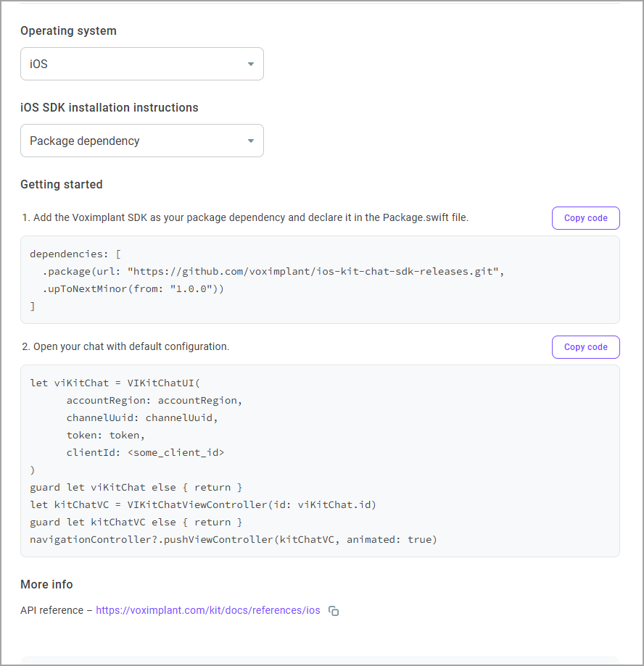Click 'accountRegion: accountRegion,' code line

154,401
